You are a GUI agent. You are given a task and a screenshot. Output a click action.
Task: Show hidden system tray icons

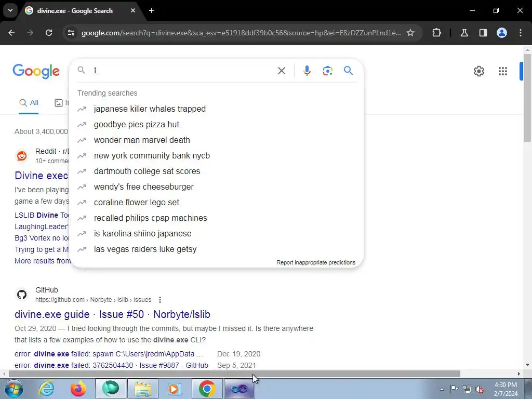click(442, 389)
